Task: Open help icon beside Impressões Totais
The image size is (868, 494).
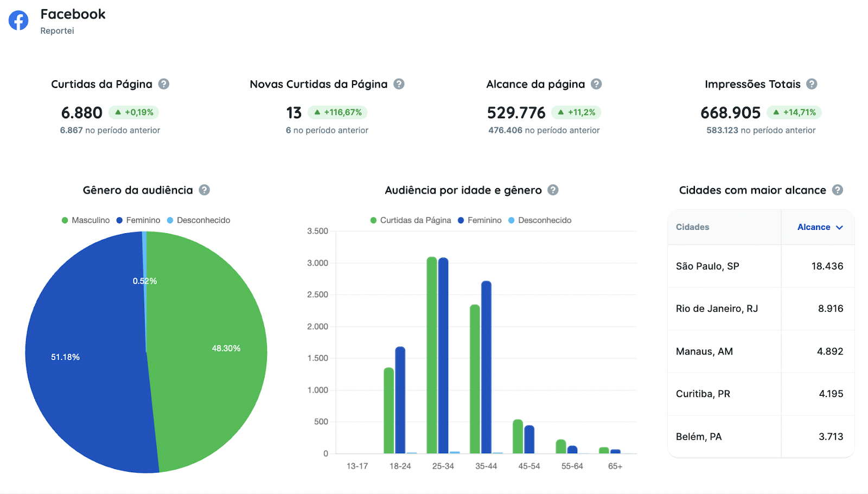Action: pos(812,84)
